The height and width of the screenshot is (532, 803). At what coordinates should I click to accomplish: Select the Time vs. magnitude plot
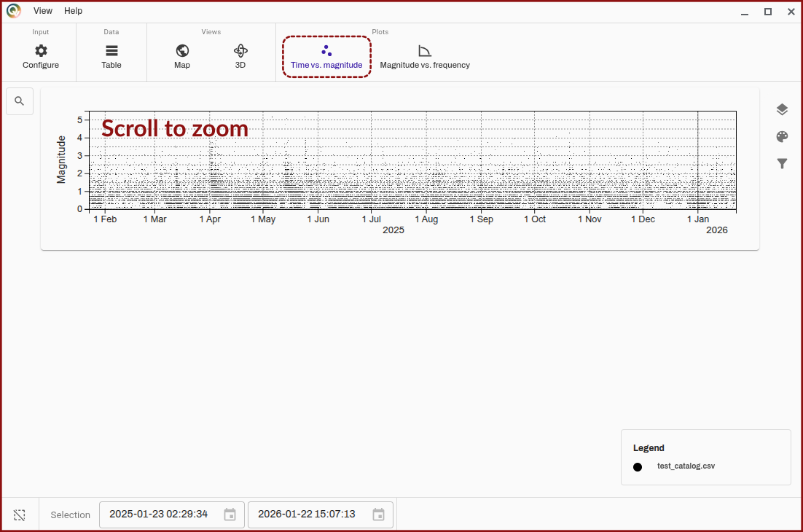326,57
